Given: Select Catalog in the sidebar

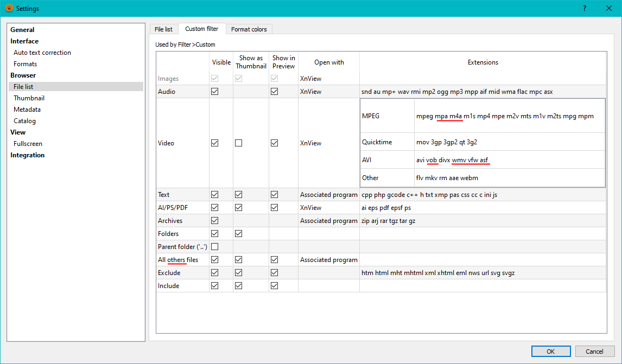Looking at the screenshot, I should (x=25, y=121).
